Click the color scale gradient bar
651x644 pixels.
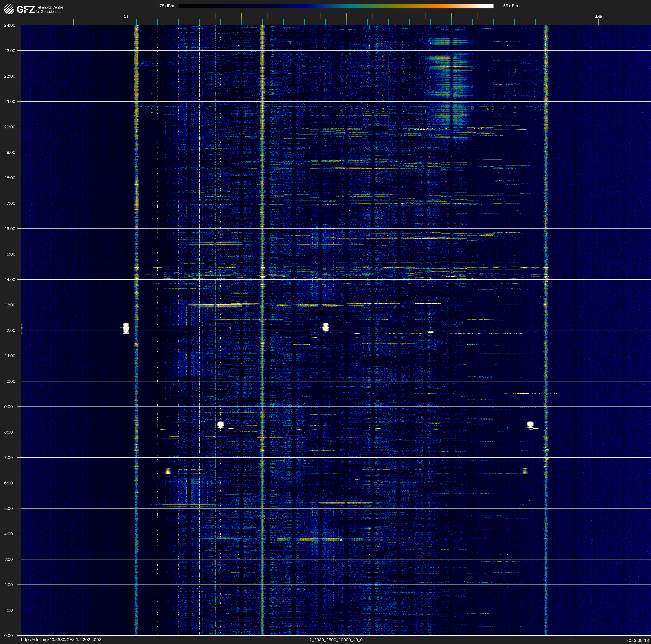[336, 6]
